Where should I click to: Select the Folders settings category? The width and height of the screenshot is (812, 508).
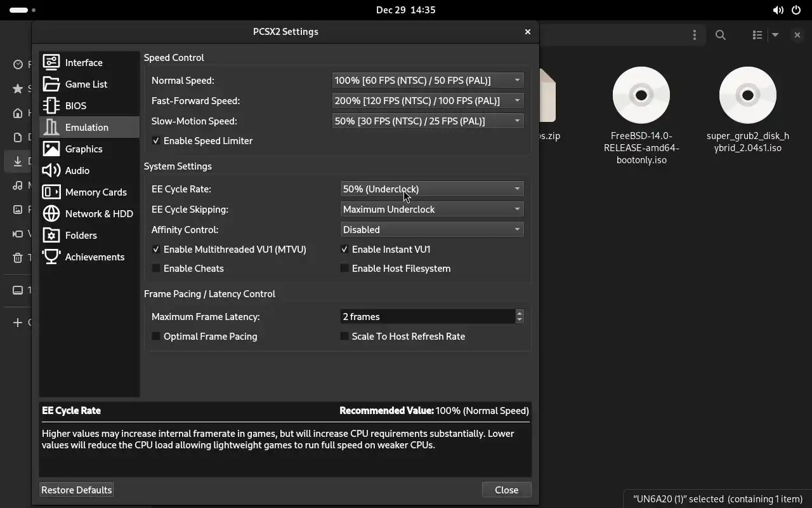coord(89,235)
